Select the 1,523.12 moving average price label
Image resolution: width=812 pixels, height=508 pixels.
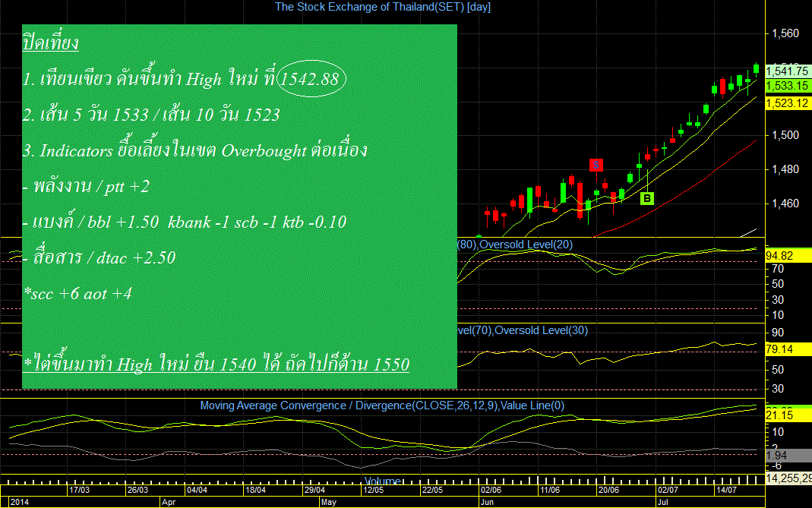coord(788,103)
